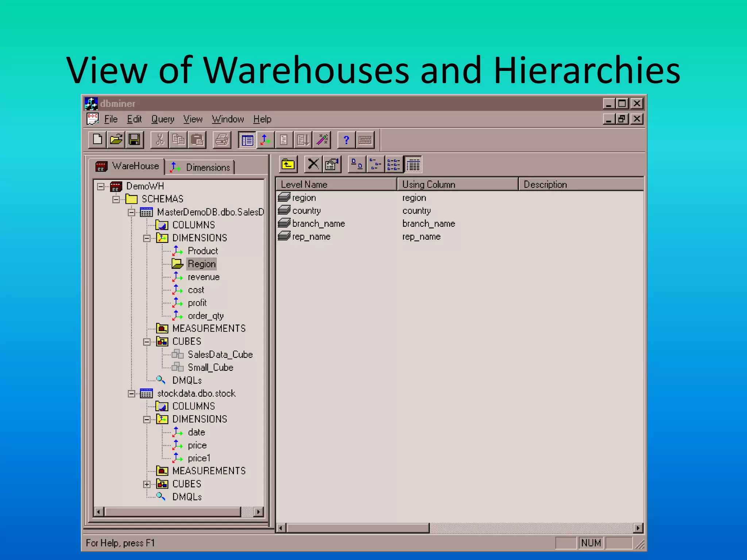
Task: Click the keyboard toolbar icon
Action: coord(365,140)
